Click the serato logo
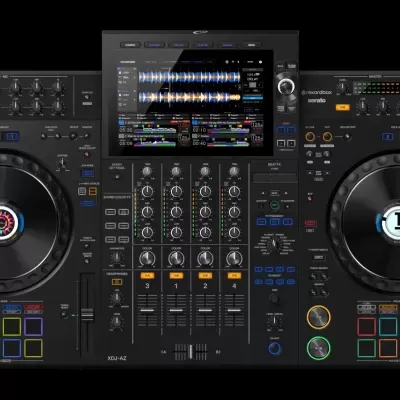Viewport: 400px width, 400px height. tap(317, 100)
